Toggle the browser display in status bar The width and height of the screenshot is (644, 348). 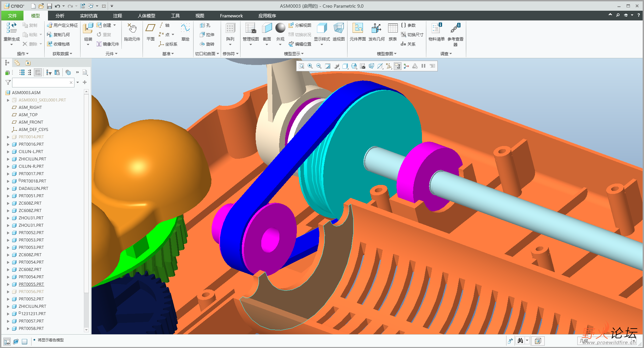[x=16, y=342]
